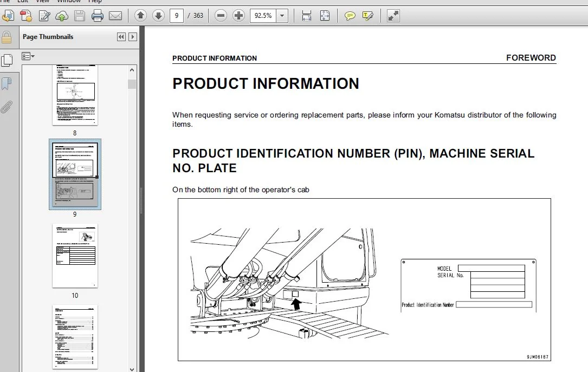588x372 pixels.
Task: Click the zoom value field 92.5%
Action: (263, 15)
